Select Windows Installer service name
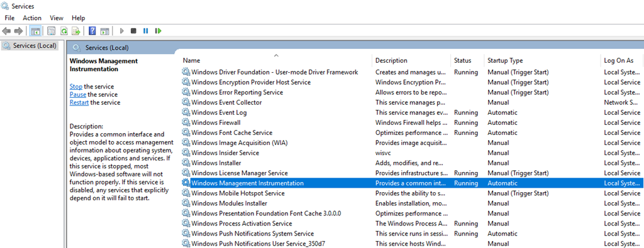 [216, 163]
